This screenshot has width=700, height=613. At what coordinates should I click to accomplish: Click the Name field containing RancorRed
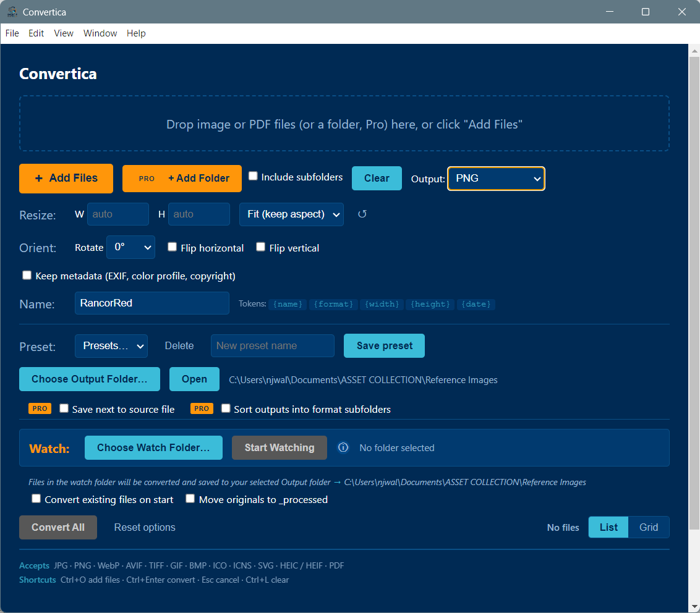(152, 303)
